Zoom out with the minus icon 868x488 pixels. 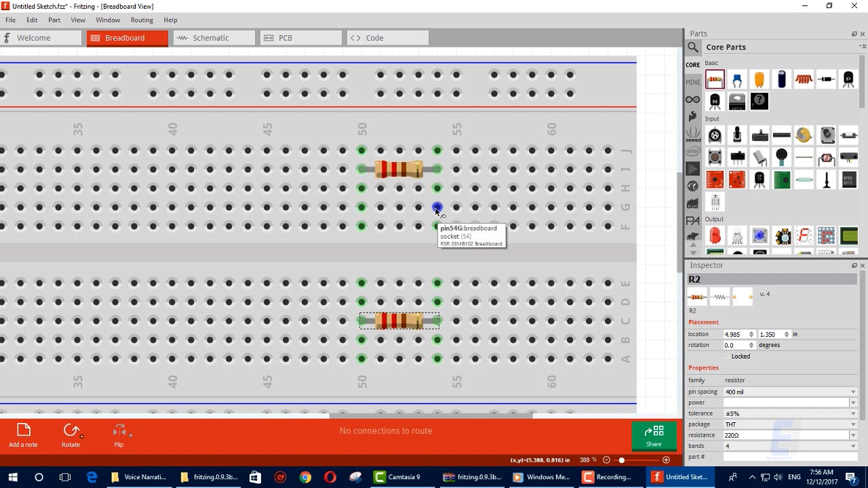[x=606, y=460]
